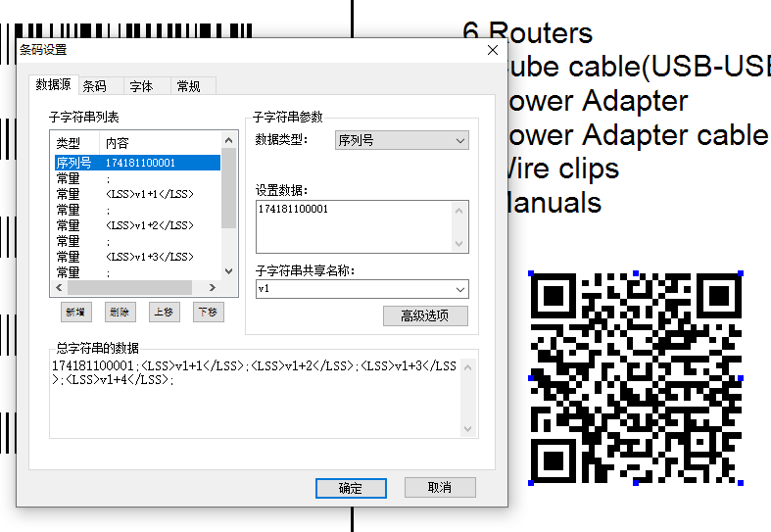Open the 常规 tab
The height and width of the screenshot is (532, 771).
[x=193, y=86]
